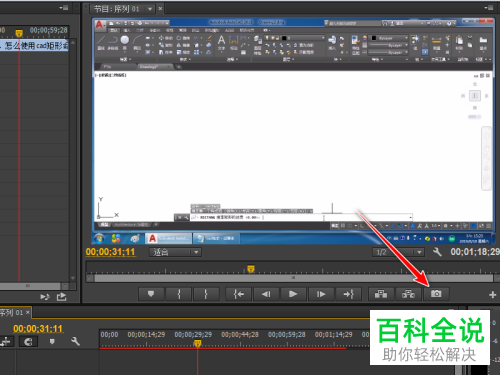Click the Lift button
The height and width of the screenshot is (375, 500).
[381, 294]
